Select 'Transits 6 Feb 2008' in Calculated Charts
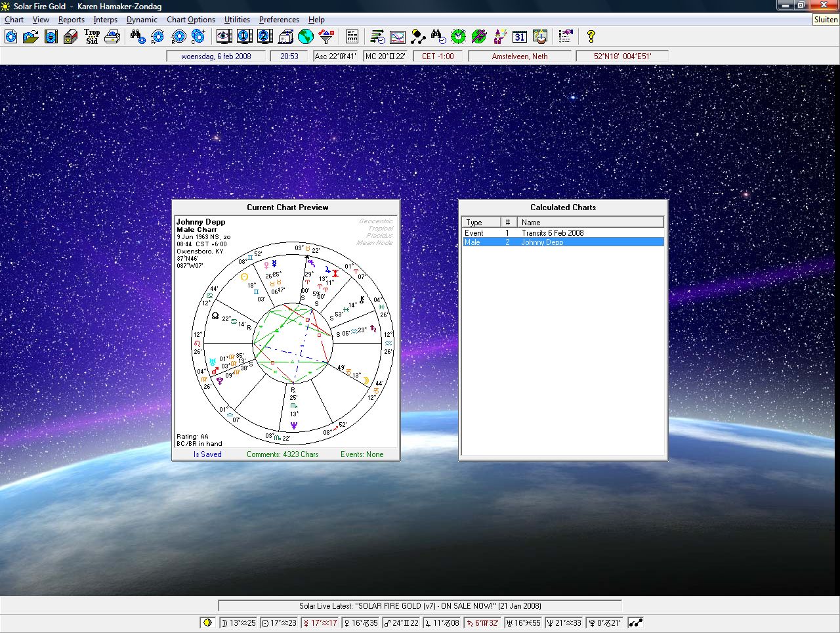Viewport: 840px width, 633px height. tap(552, 233)
